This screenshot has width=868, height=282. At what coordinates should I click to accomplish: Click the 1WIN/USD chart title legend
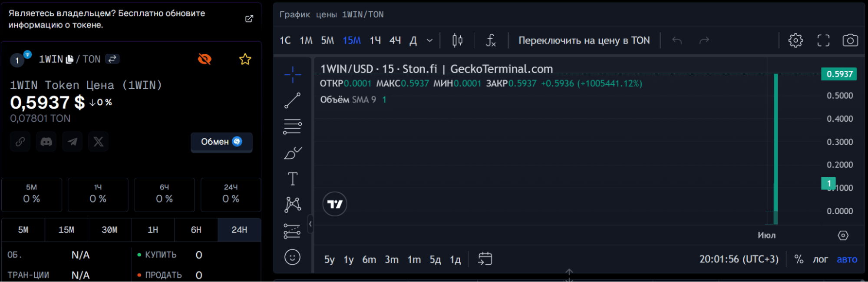436,69
